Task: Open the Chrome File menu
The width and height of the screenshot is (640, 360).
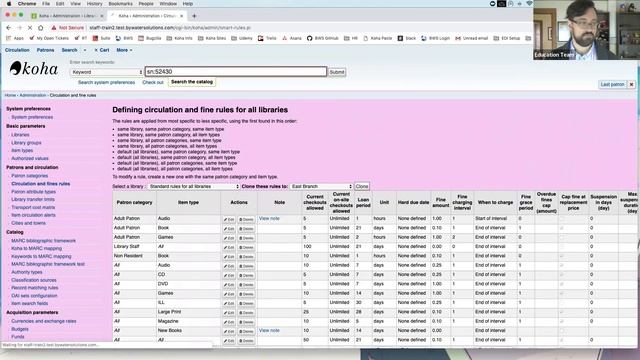Action: click(x=46, y=4)
